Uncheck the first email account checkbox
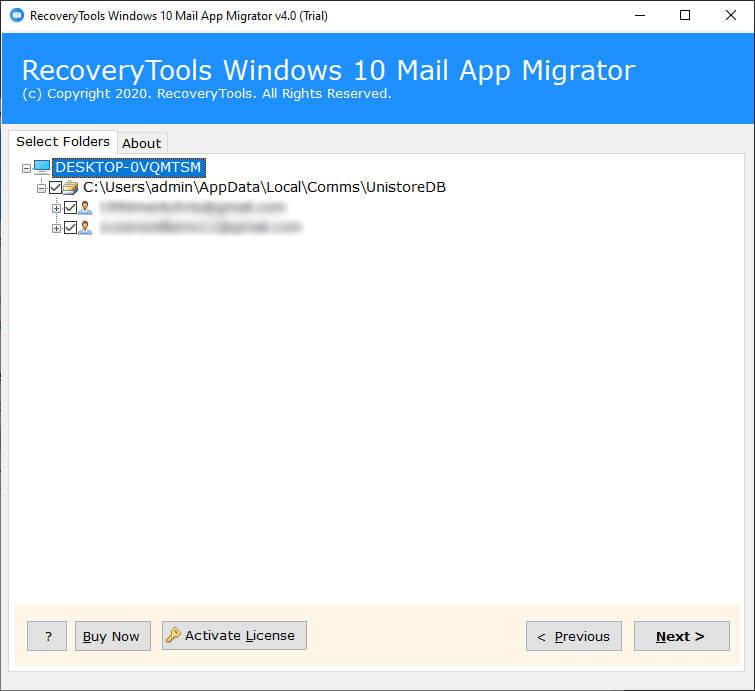This screenshot has width=755, height=691. click(x=70, y=208)
